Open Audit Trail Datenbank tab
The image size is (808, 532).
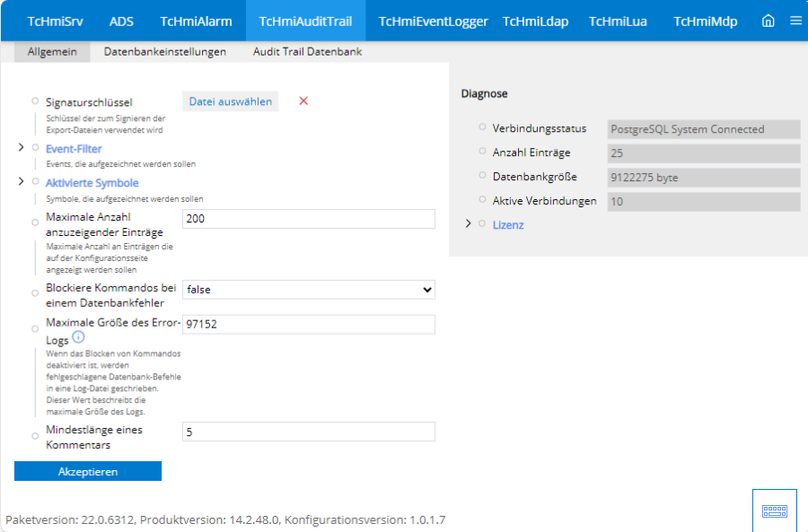[307, 52]
